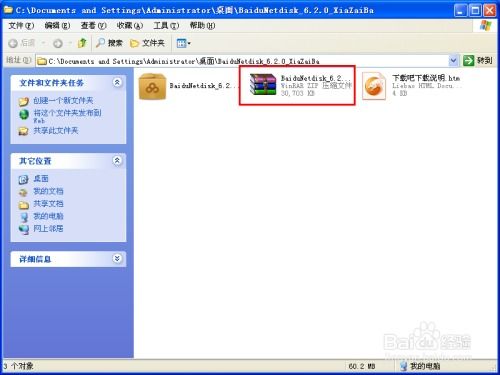Viewport: 500px width, 375px height.
Task: Open the 查看 (View) menu
Action: click(93, 25)
